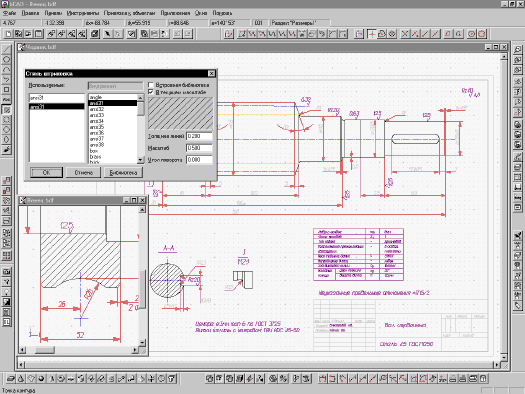Viewport: 525px width, 394px height.
Task: Click the used hatch name field above list
Action: [x=57, y=98]
